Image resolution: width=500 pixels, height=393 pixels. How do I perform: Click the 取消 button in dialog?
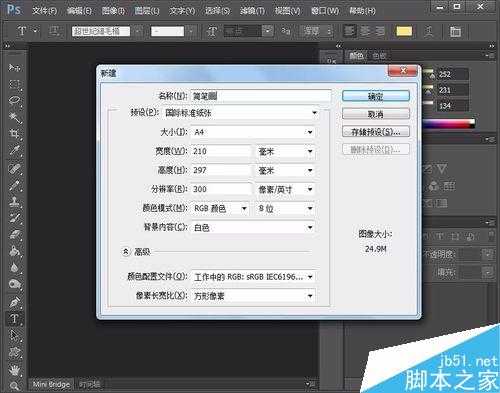click(376, 114)
